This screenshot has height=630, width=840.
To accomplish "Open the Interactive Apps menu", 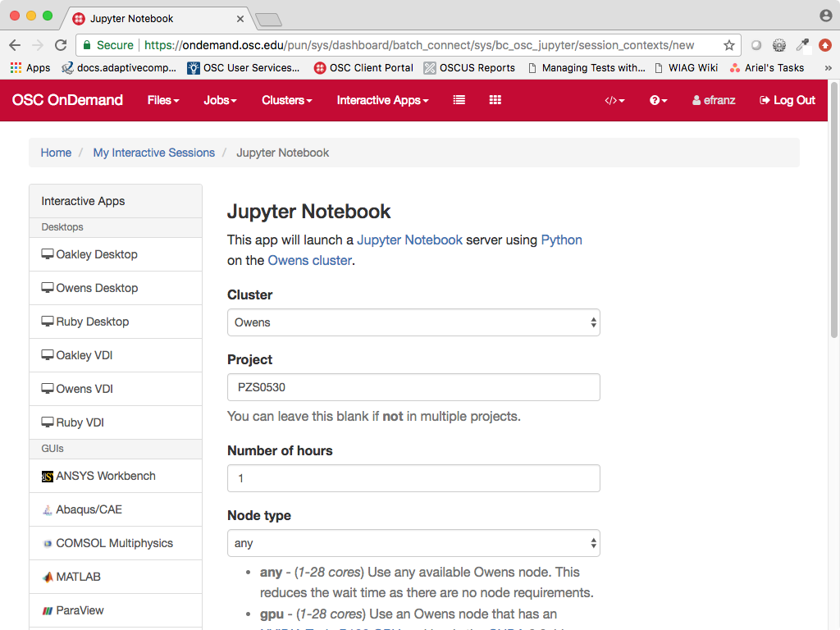I will click(382, 100).
